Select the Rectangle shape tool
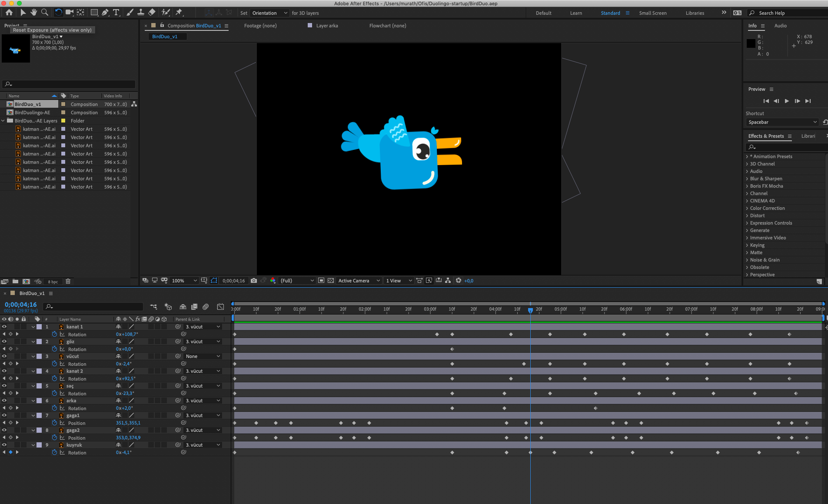828x504 pixels. tap(94, 13)
